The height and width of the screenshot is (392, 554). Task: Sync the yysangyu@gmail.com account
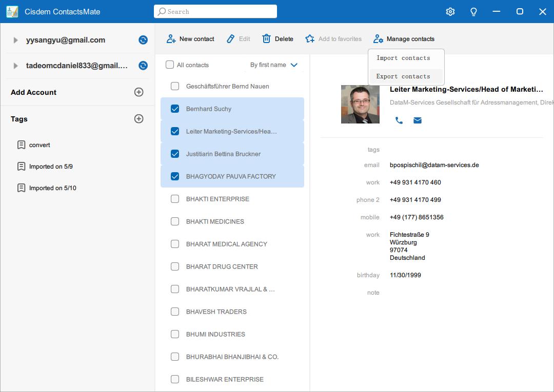click(143, 40)
